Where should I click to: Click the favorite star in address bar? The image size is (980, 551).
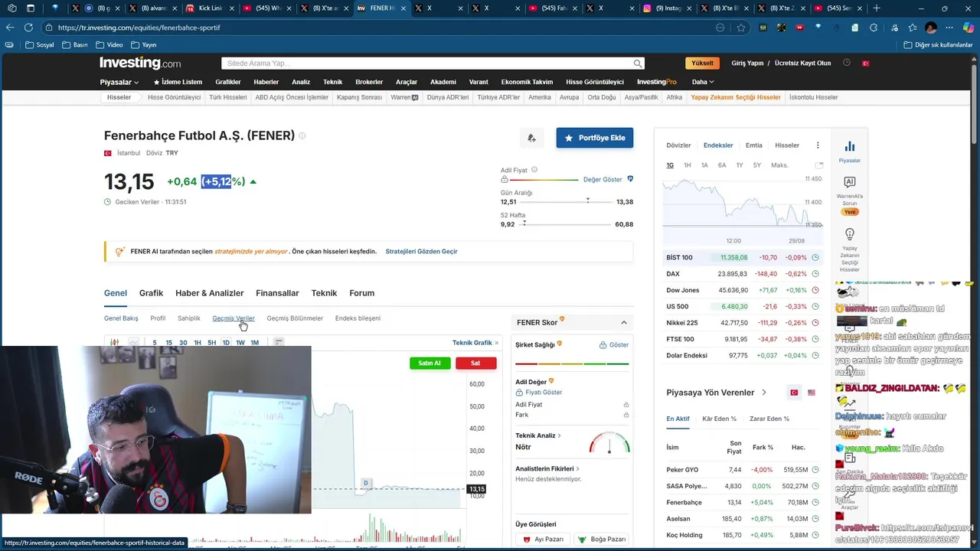[741, 28]
